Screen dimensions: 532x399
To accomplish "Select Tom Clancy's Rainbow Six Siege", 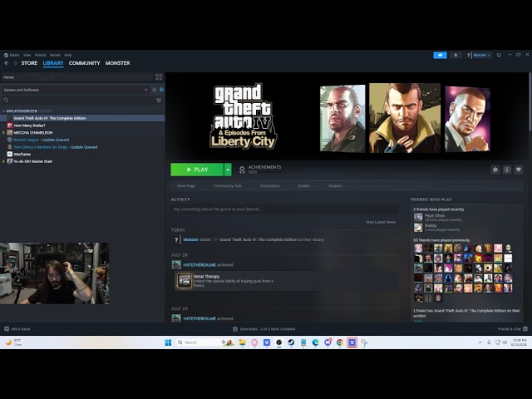I will coord(82,147).
